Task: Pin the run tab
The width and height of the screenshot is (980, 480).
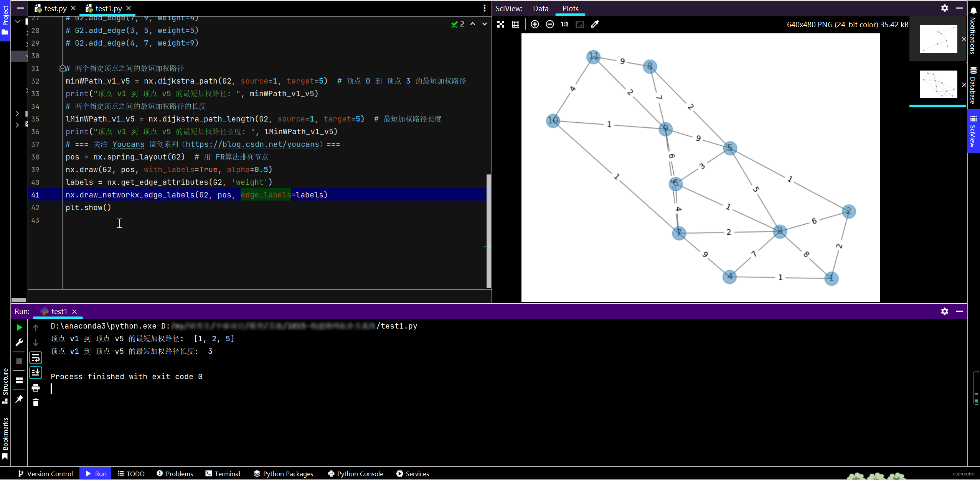Action: 19,399
